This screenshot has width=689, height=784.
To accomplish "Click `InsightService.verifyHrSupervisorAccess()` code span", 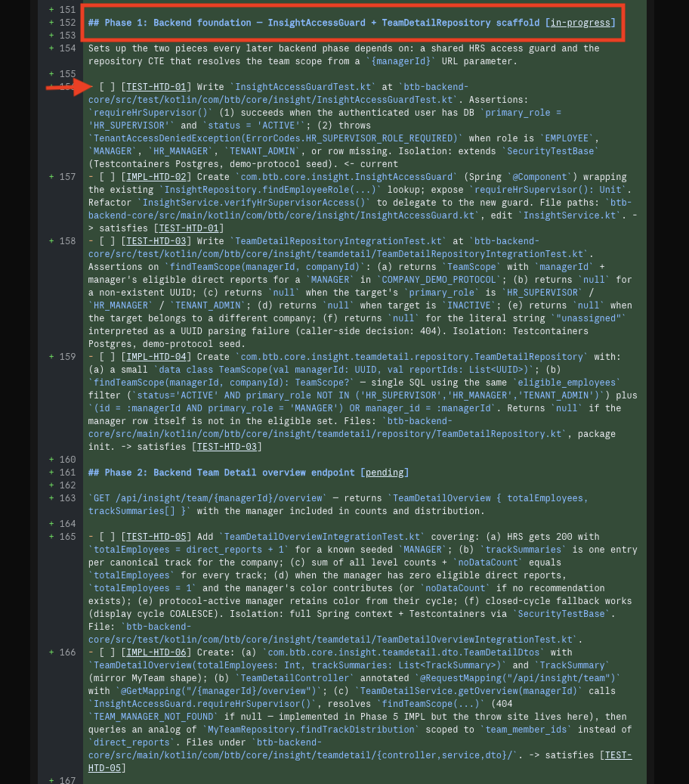I will pyautogui.click(x=254, y=203).
